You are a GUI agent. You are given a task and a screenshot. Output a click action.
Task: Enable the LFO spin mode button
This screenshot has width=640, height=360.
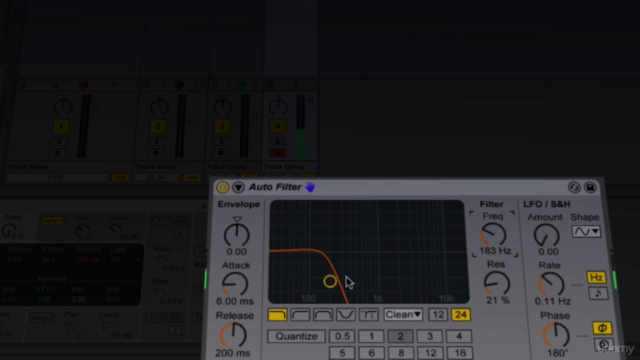(x=604, y=344)
